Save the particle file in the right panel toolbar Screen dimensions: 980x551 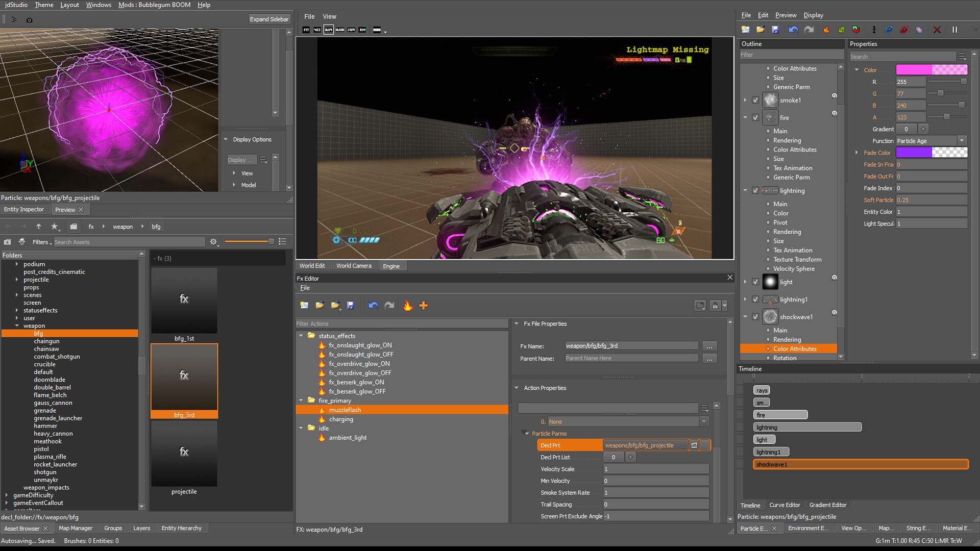click(x=775, y=30)
